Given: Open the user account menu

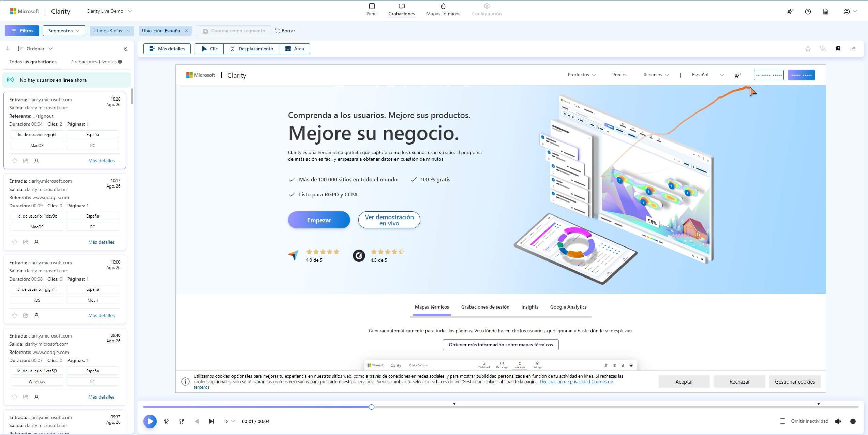Looking at the screenshot, I should click(850, 12).
